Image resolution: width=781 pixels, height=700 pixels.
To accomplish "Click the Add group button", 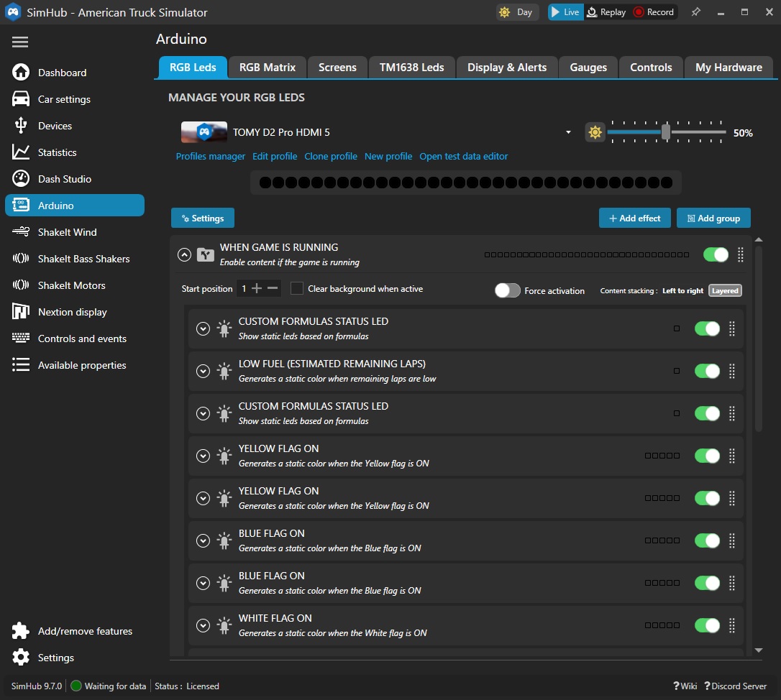I will click(713, 218).
